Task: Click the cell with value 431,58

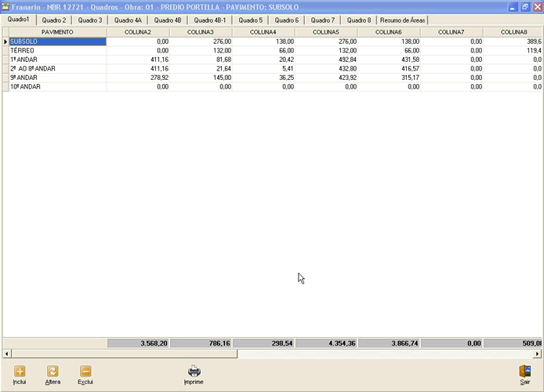Action: (389, 60)
